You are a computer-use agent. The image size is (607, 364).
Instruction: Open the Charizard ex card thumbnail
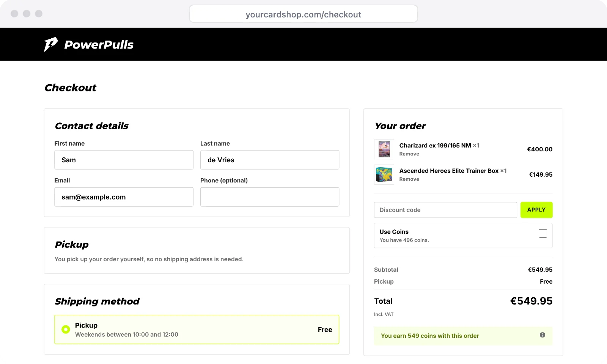pos(384,149)
